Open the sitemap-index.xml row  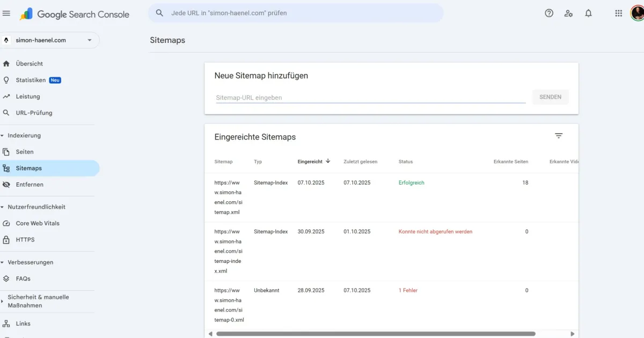[392, 252]
